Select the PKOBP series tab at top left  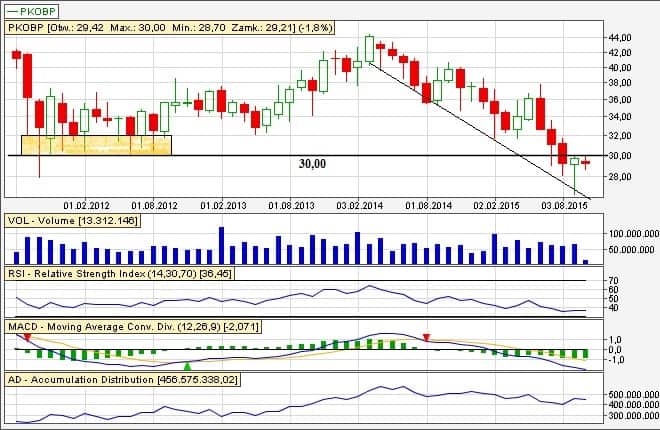(x=31, y=9)
